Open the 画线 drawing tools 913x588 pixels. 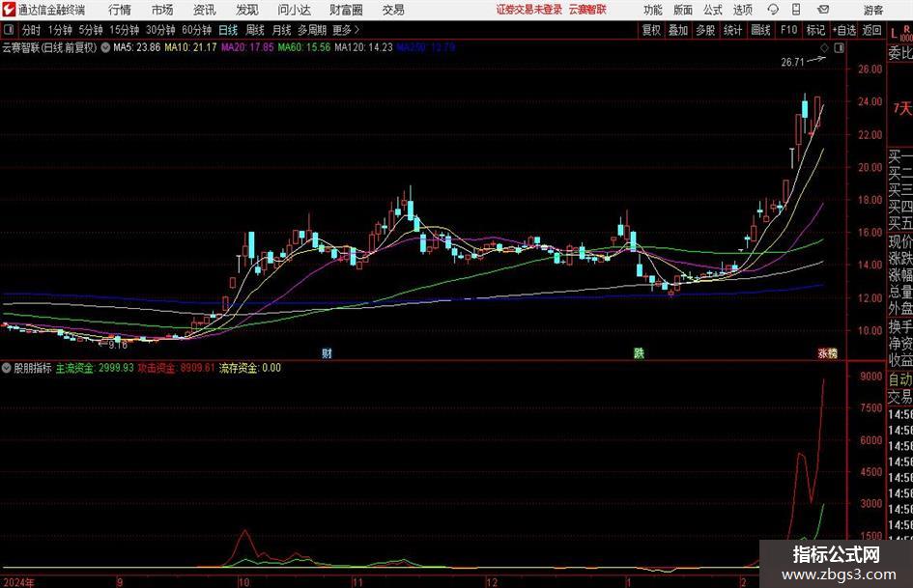coord(760,30)
